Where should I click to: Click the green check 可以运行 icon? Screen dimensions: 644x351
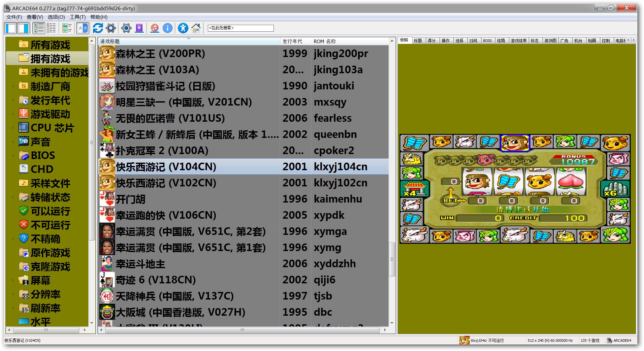point(24,210)
